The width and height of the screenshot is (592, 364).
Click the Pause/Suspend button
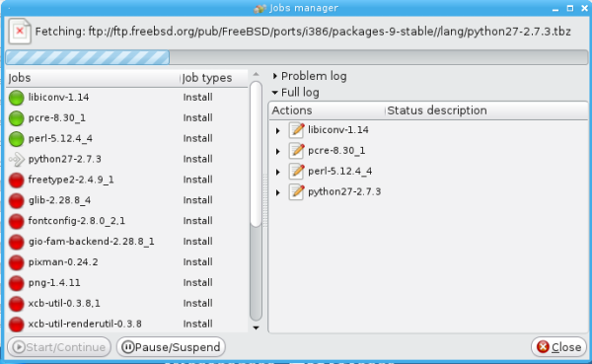[171, 347]
